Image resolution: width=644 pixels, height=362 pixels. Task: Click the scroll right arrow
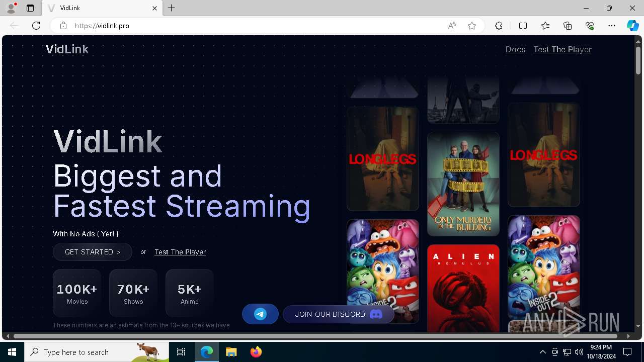tap(628, 336)
